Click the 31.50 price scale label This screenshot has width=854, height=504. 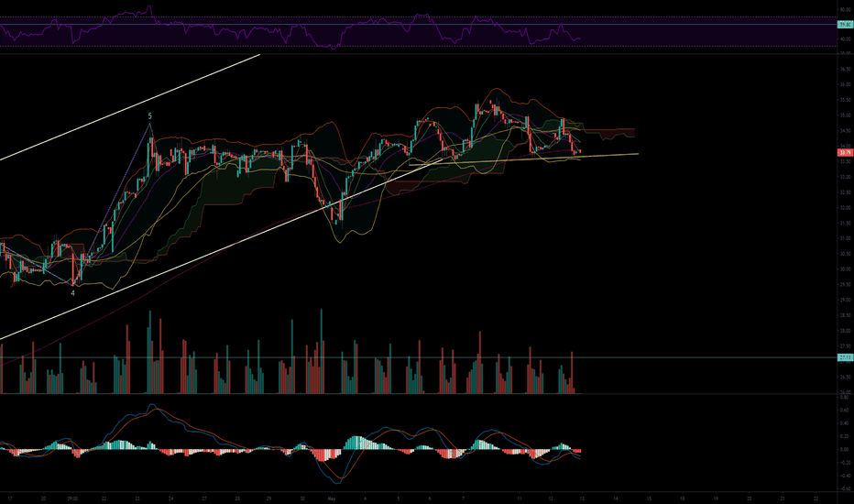click(845, 223)
